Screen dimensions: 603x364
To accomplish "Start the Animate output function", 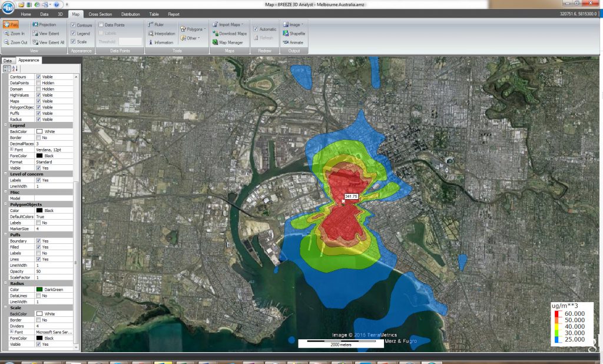I will [x=297, y=42].
